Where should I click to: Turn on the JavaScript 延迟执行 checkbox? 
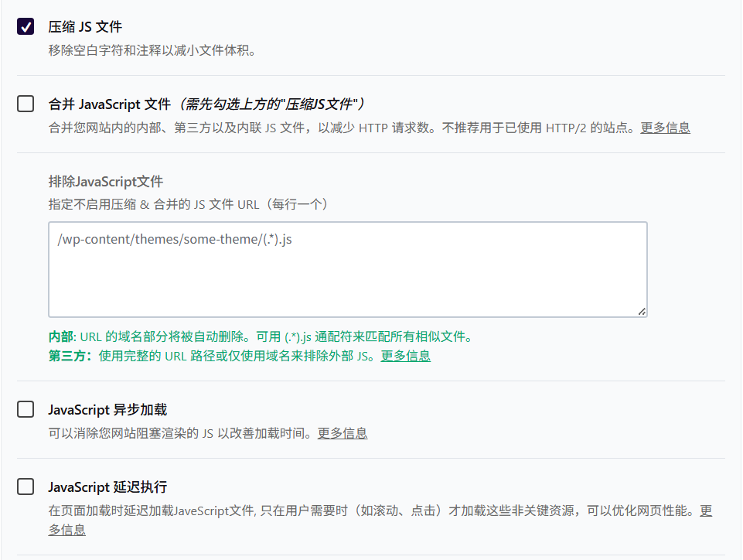point(26,487)
